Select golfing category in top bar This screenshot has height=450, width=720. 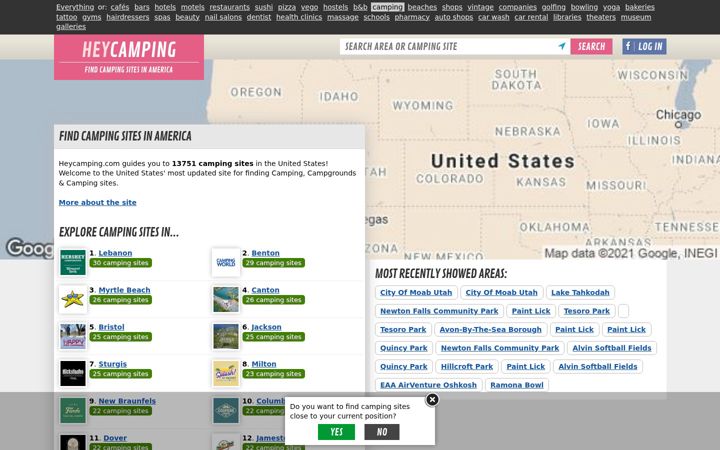click(553, 7)
